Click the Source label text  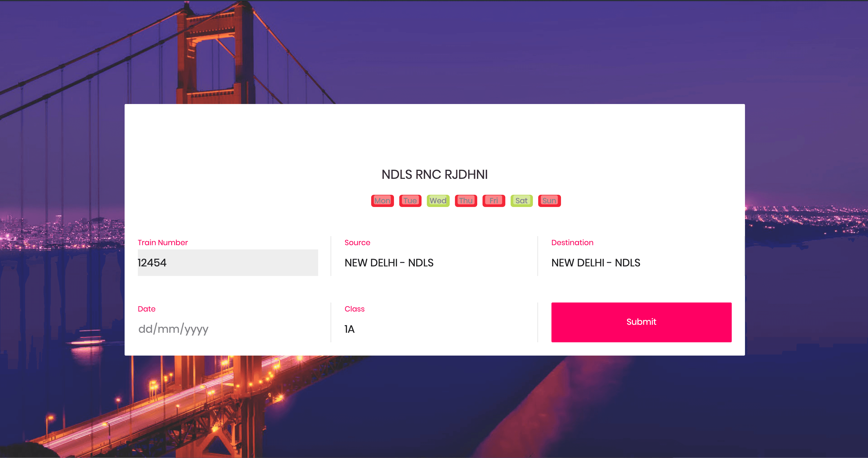tap(357, 243)
